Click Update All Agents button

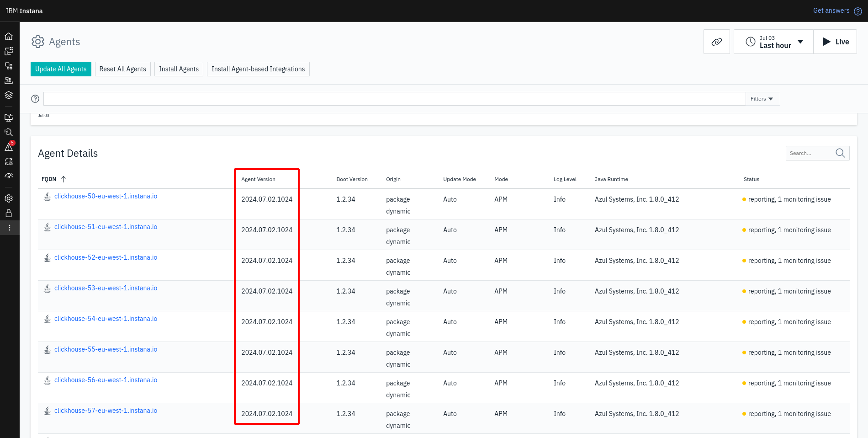[x=61, y=69]
